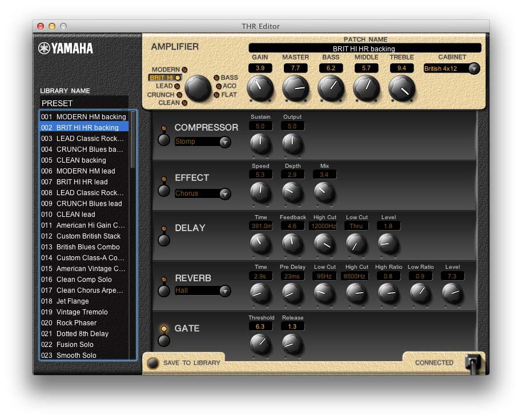
Task: Select preset 018 Jet Flange
Action: [x=84, y=301]
